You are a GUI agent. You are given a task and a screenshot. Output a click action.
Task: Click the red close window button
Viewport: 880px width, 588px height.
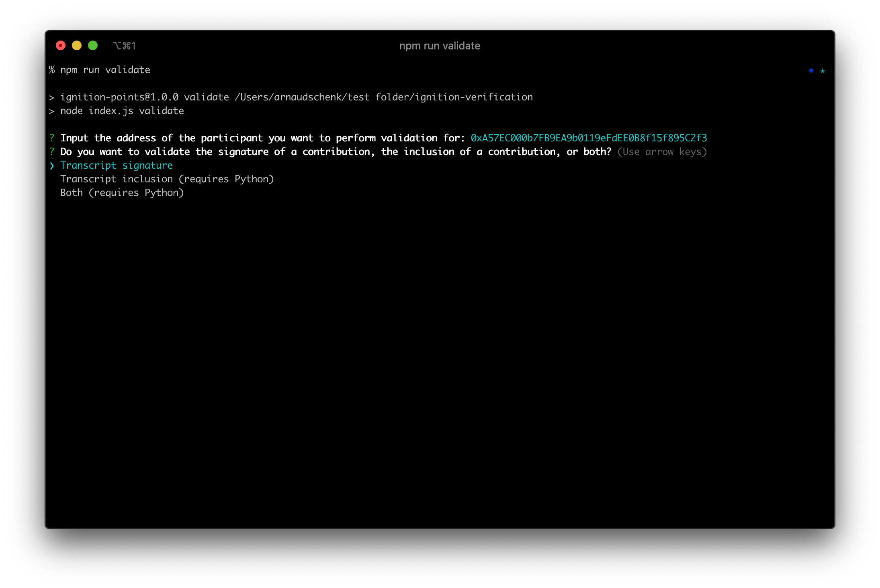coord(61,45)
